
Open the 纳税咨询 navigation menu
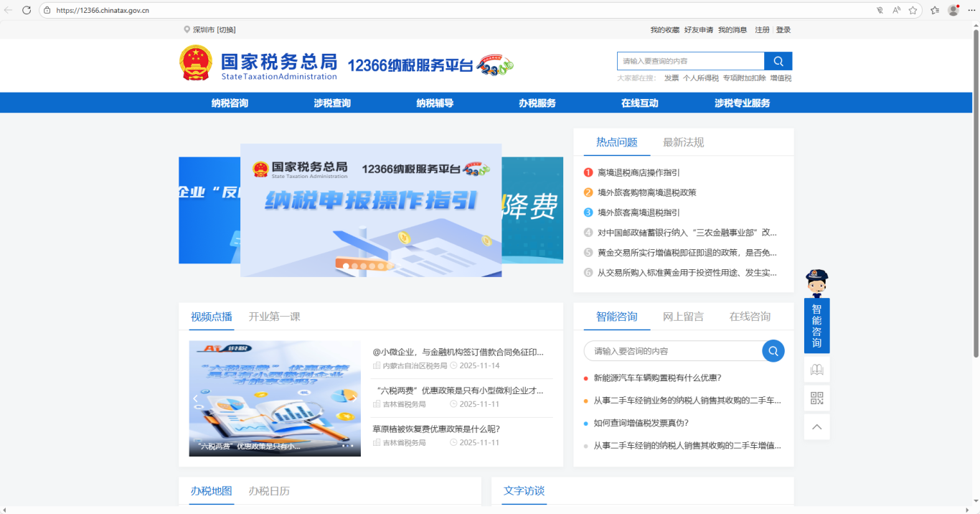(230, 103)
